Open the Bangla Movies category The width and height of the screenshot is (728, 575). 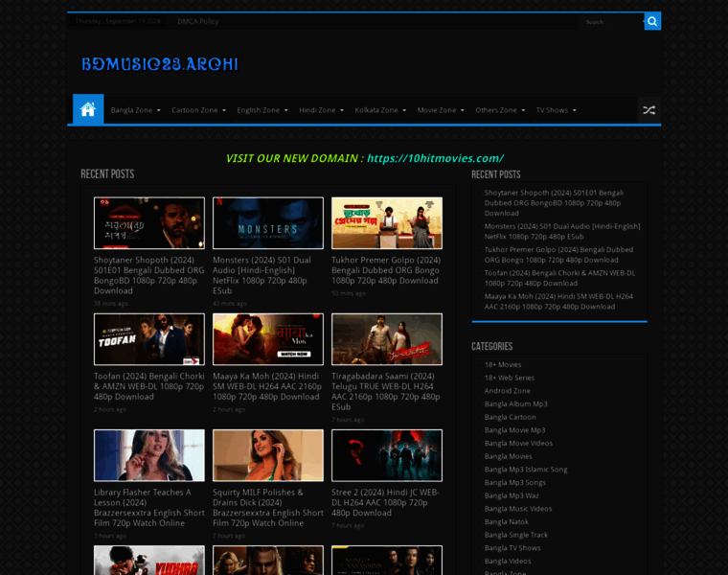[x=509, y=456]
